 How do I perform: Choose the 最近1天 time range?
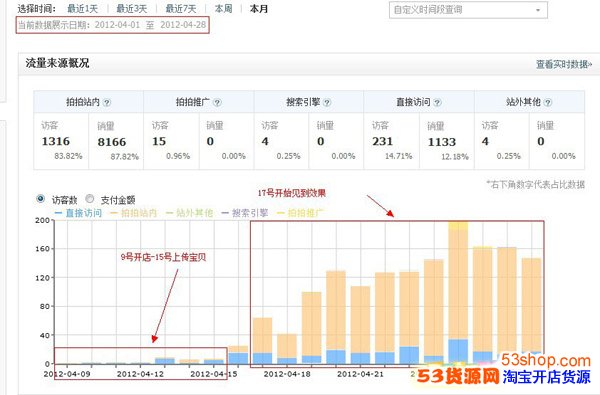coord(82,8)
